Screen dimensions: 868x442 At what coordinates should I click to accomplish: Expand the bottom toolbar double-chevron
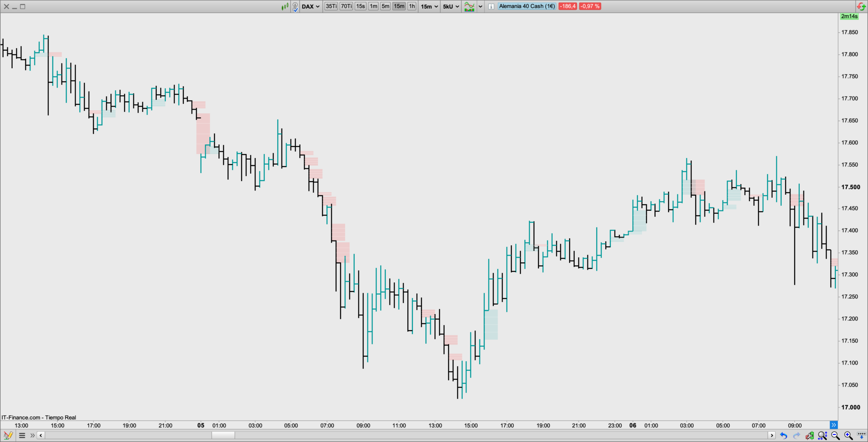(x=32, y=435)
